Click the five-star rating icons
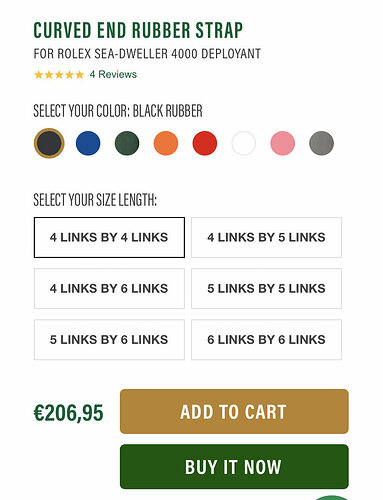Image resolution: width=383 pixels, height=500 pixels. coord(59,74)
